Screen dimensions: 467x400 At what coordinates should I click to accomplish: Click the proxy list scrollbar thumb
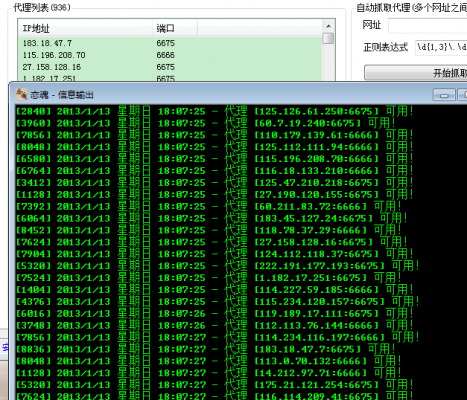328,38
